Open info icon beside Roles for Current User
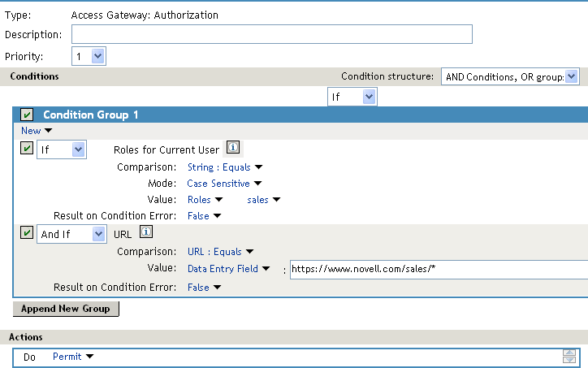The image size is (588, 368). coord(233,147)
